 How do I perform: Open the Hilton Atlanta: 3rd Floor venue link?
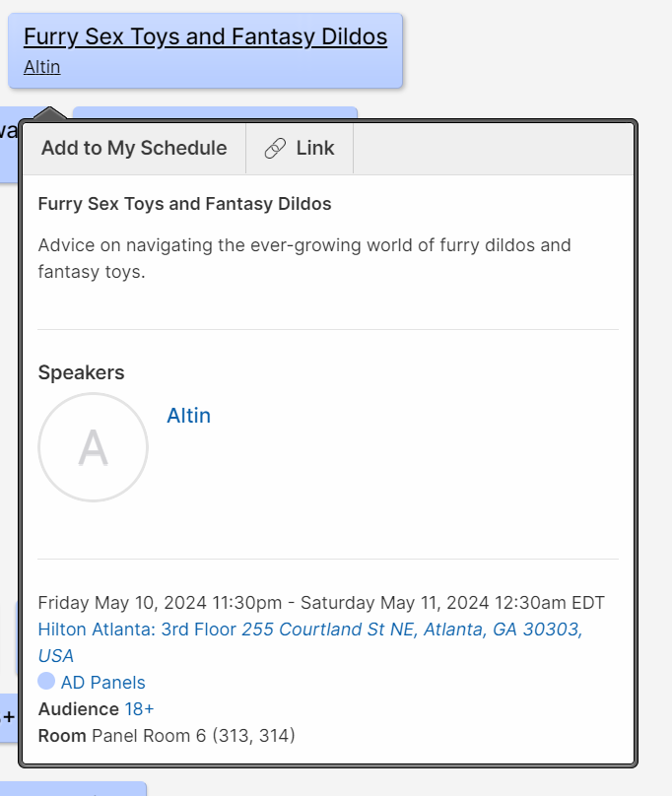(137, 630)
